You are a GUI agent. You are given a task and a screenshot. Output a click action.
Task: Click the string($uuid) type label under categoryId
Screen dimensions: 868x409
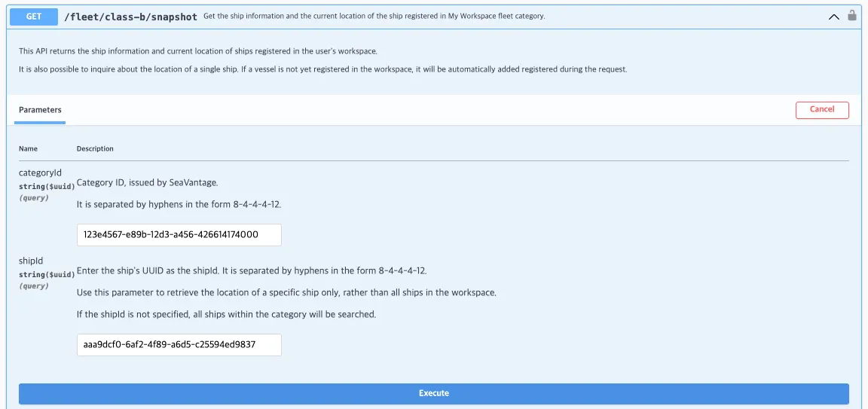point(47,186)
